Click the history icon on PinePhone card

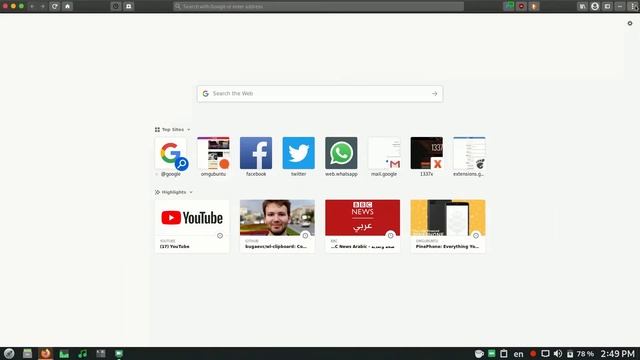[x=476, y=236]
